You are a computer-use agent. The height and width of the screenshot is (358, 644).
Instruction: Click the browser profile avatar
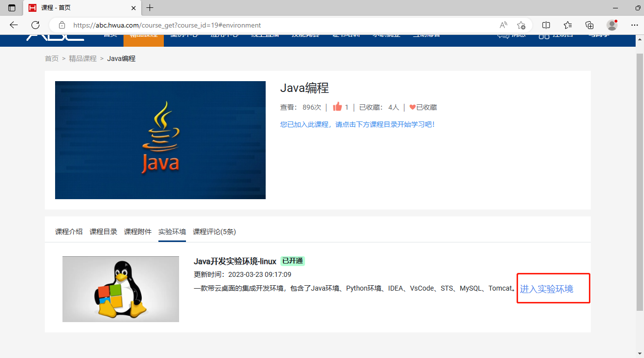click(x=612, y=25)
